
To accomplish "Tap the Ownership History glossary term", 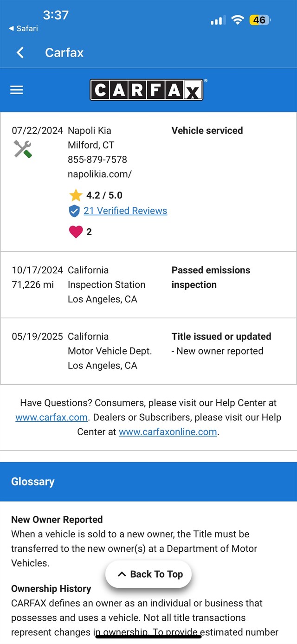I will pyautogui.click(x=51, y=589).
